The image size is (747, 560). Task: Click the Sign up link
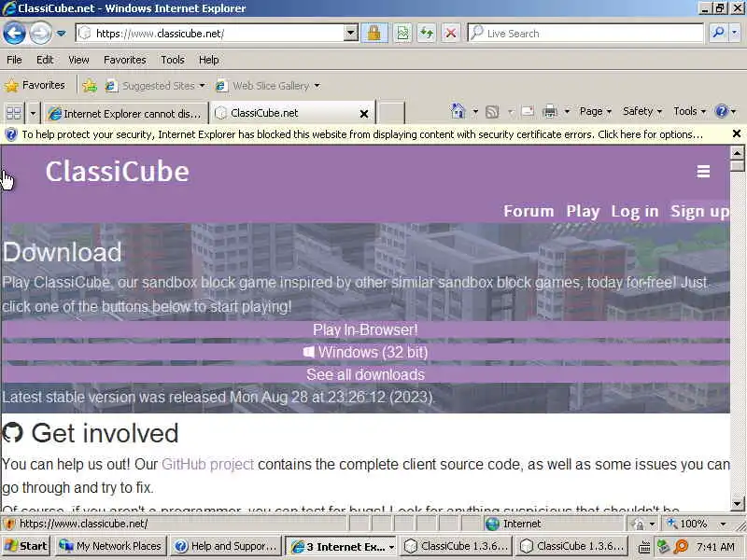(699, 211)
